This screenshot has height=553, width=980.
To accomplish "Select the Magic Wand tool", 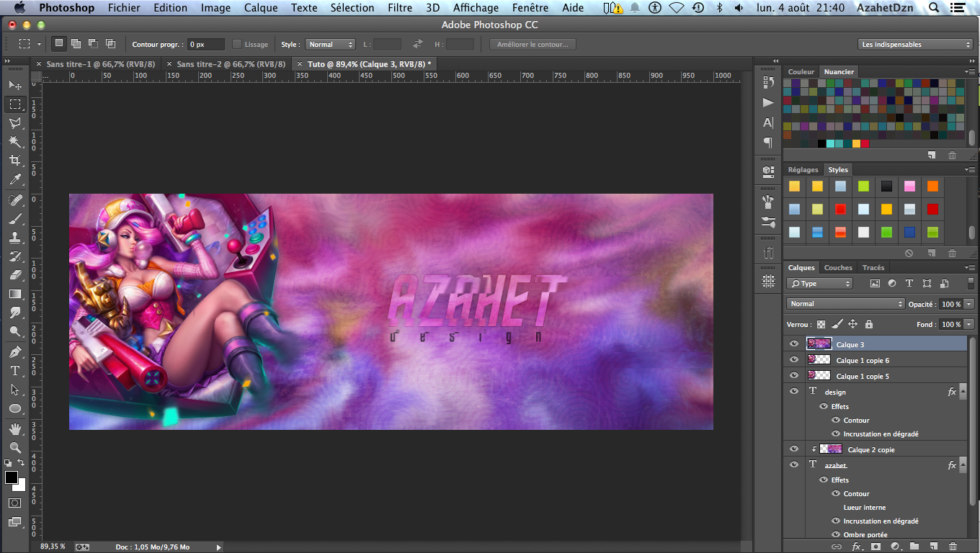I will click(14, 142).
